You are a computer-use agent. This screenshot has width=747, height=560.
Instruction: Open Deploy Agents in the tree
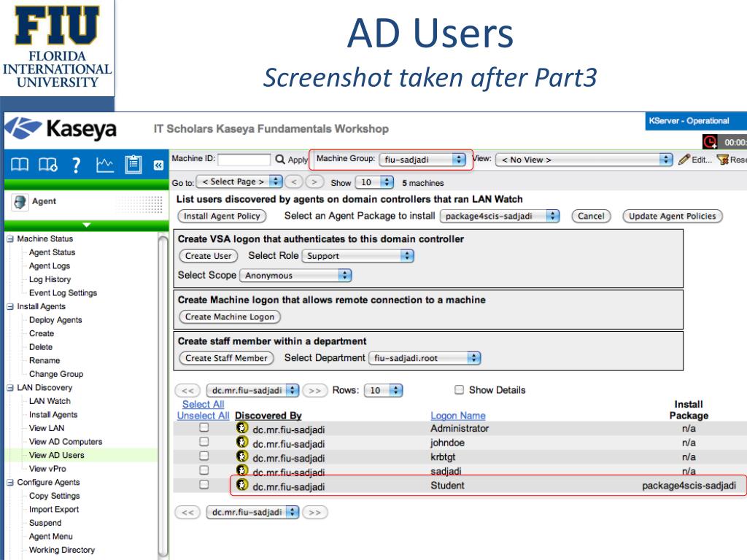[x=55, y=320]
